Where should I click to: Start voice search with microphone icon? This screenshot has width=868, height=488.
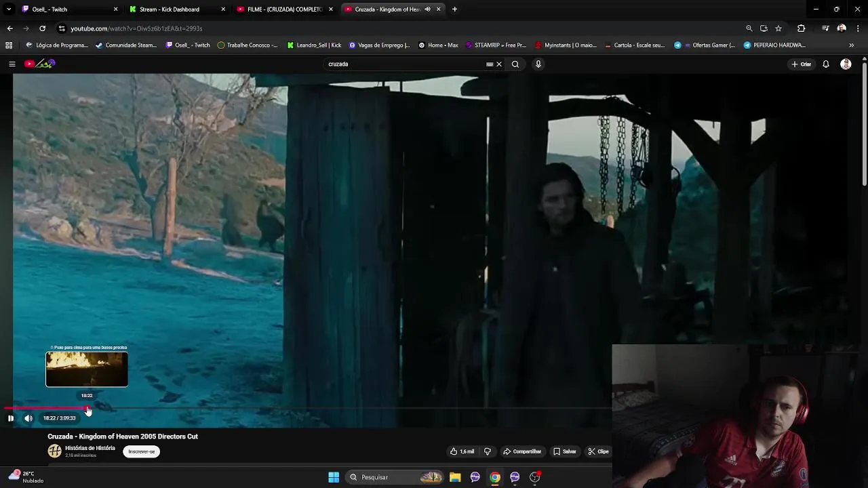[538, 64]
